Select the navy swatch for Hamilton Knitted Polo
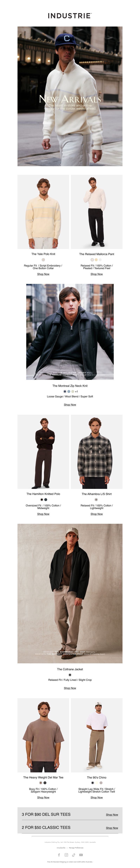 [x=46, y=499]
